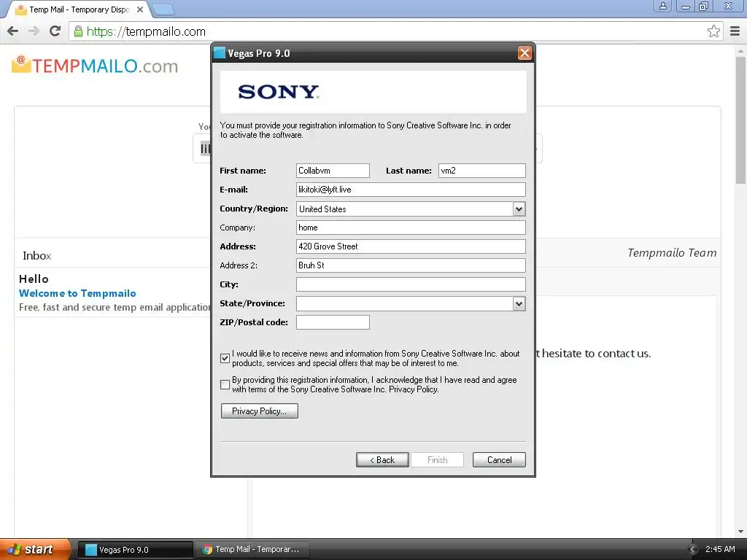Close the Temp Mail browser tab
The height and width of the screenshot is (560, 747).
[x=140, y=9]
